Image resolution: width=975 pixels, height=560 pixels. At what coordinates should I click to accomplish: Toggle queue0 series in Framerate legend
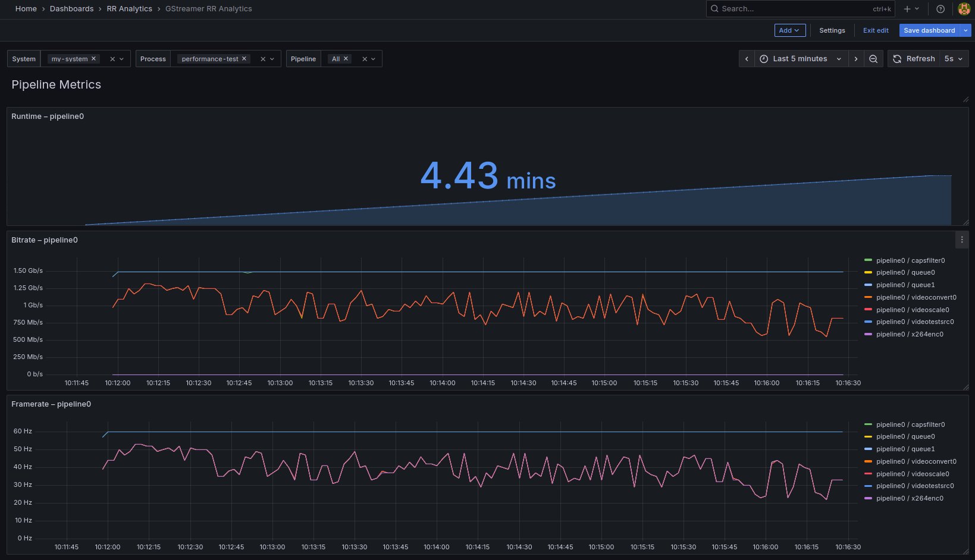coord(905,436)
